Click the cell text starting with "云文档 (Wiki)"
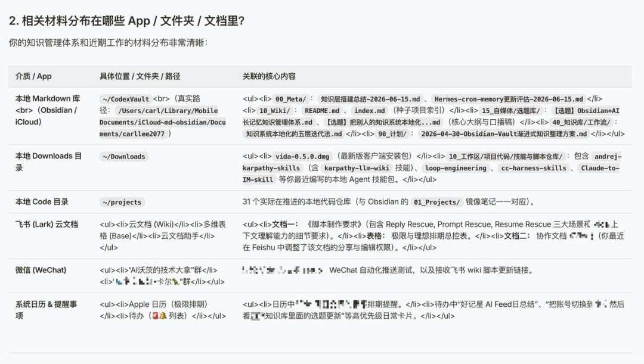This screenshot has width=644, height=364. (x=163, y=236)
